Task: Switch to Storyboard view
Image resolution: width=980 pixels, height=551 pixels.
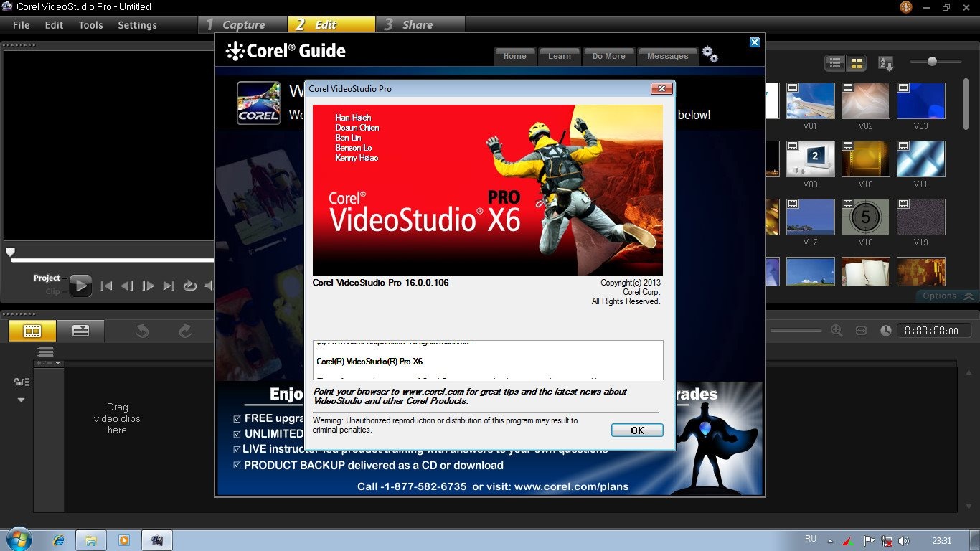Action: click(x=32, y=331)
